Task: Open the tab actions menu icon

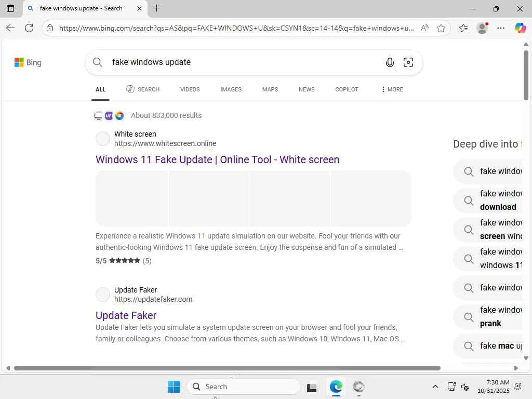Action: (10, 8)
